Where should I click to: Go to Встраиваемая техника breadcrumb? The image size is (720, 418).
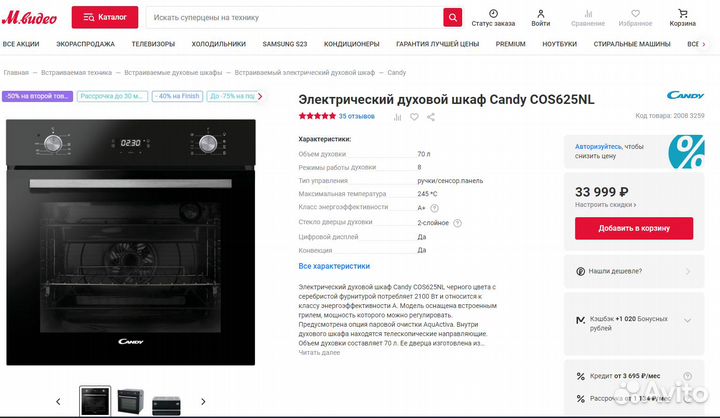tap(76, 73)
